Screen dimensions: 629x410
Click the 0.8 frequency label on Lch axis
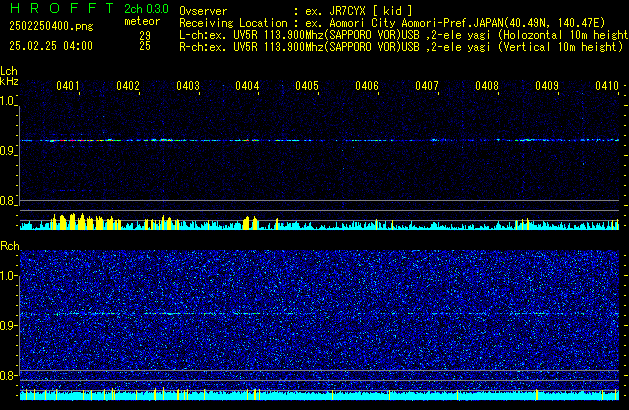click(x=8, y=201)
